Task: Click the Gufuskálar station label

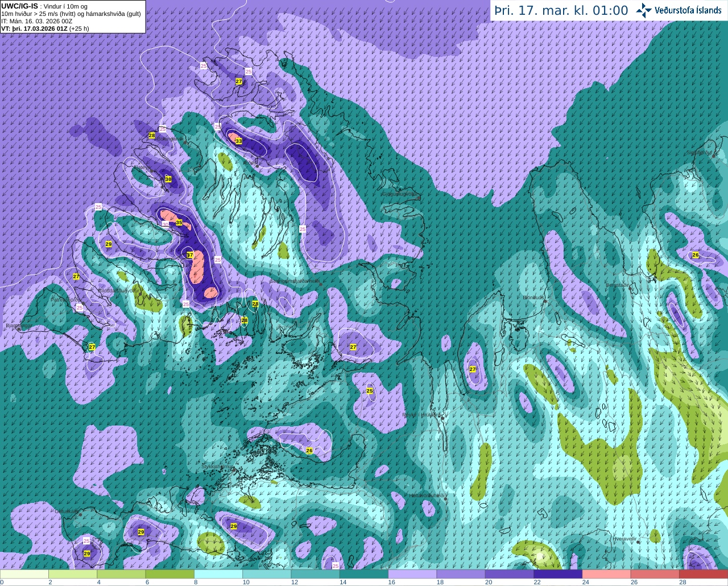Action: click(x=67, y=511)
